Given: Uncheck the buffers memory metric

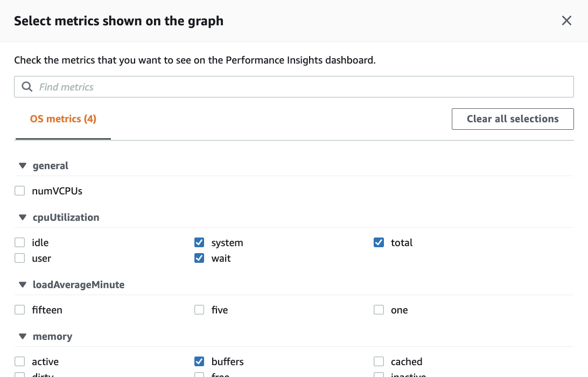Looking at the screenshot, I should click(x=199, y=361).
